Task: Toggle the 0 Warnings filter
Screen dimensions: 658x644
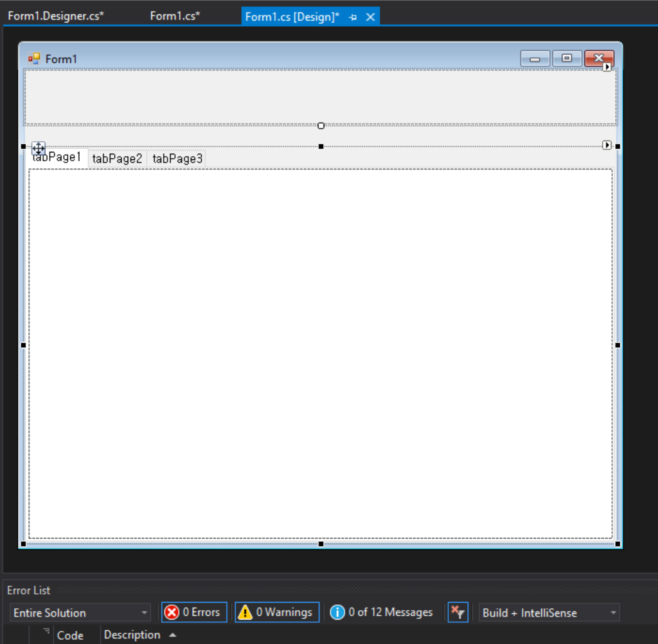Action: (x=277, y=612)
